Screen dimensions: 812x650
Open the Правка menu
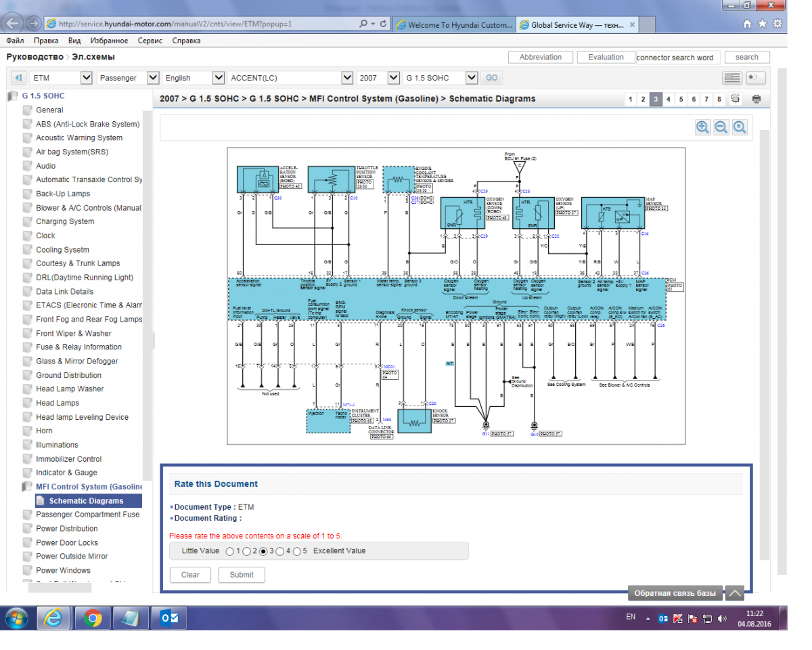[46, 41]
